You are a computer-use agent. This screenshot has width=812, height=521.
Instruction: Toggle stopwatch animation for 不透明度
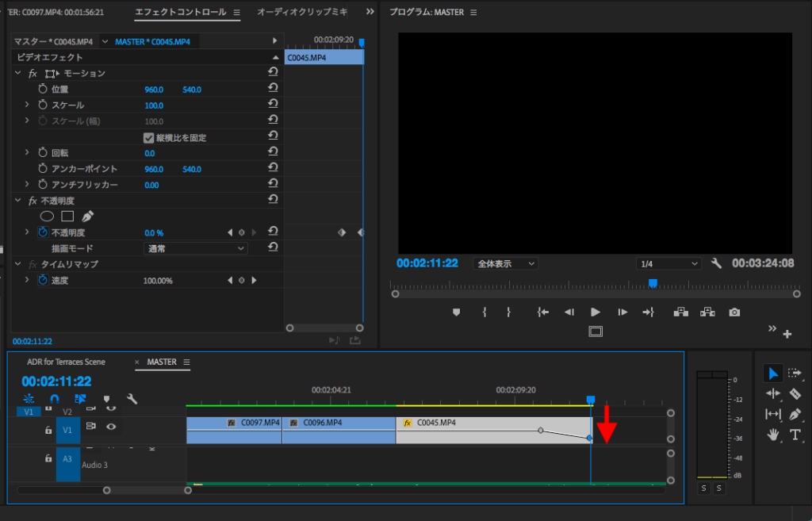click(x=43, y=232)
